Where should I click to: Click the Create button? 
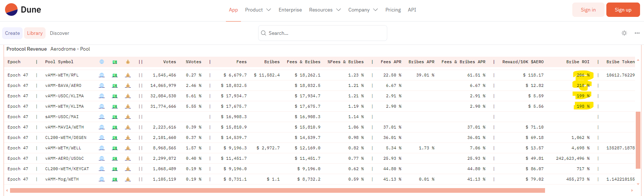(x=13, y=33)
